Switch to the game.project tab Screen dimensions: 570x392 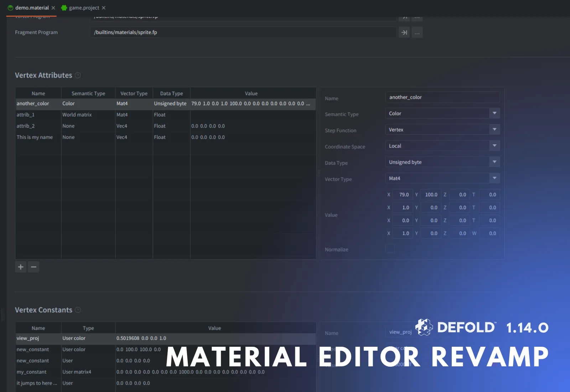point(84,8)
